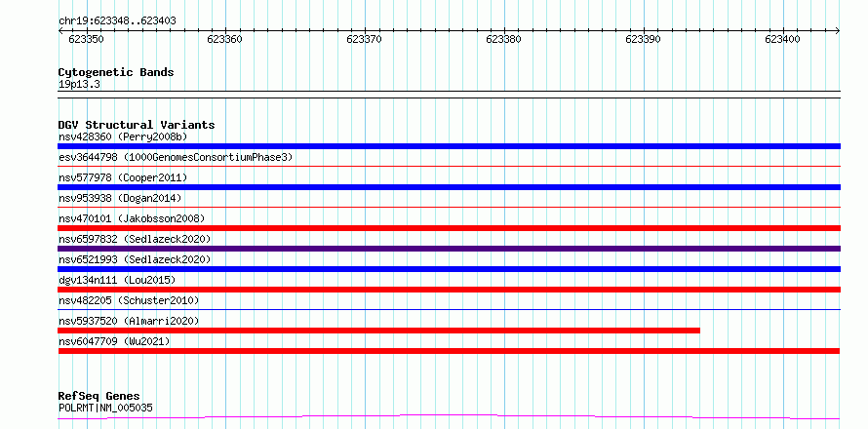868x429 pixels.
Task: Click the purple bar for nsv6597832
Action: click(x=449, y=249)
